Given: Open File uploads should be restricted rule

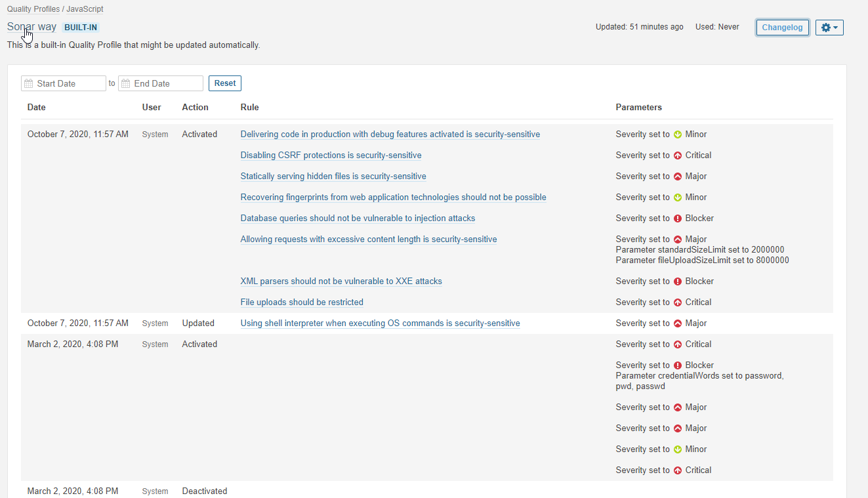Looking at the screenshot, I should pos(302,302).
